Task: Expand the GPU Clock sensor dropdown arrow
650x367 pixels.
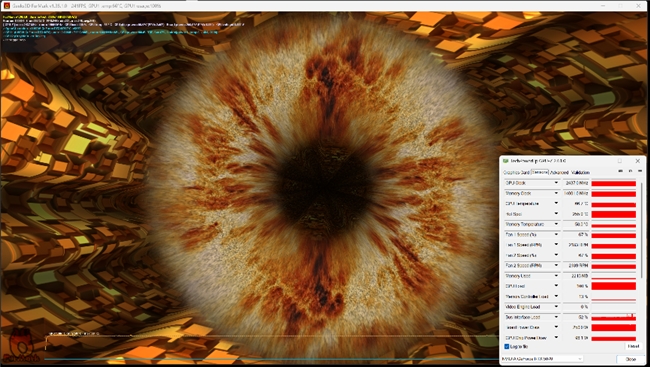Action: [556, 183]
